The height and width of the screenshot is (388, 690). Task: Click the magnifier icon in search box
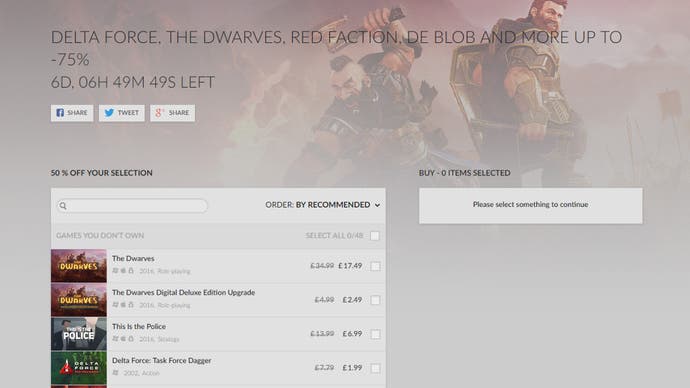coord(63,206)
